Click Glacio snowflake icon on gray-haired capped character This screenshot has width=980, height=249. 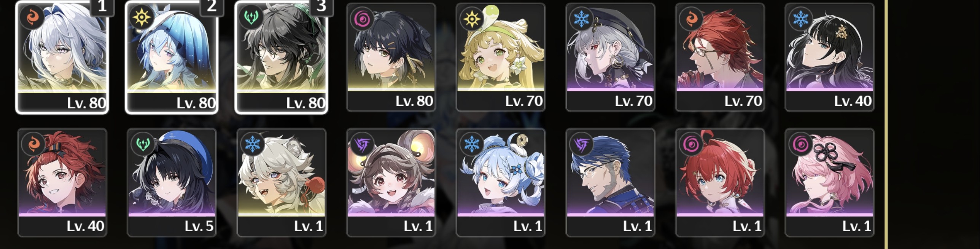point(581,19)
